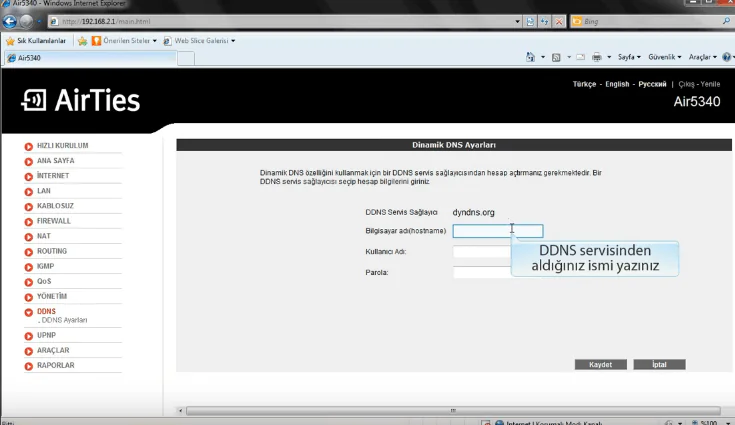Open the ARAÇLAR sidebar menu section
This screenshot has width=735, height=425.
pyautogui.click(x=53, y=350)
